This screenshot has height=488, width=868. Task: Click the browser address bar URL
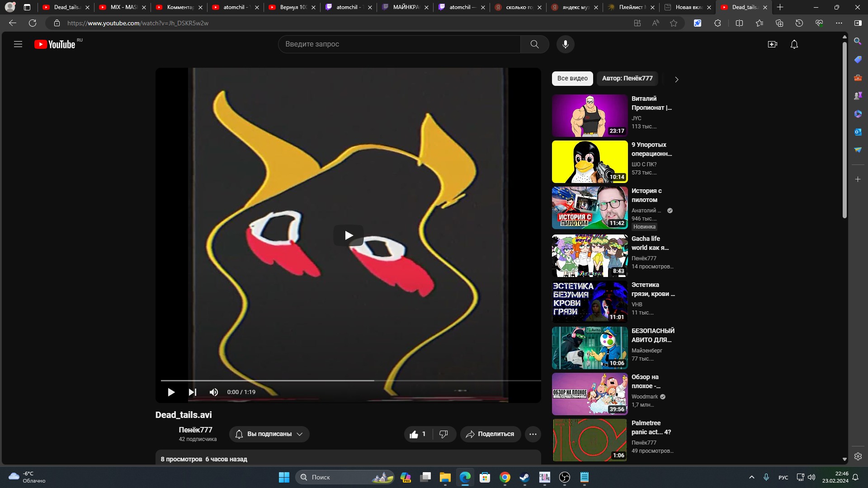138,23
